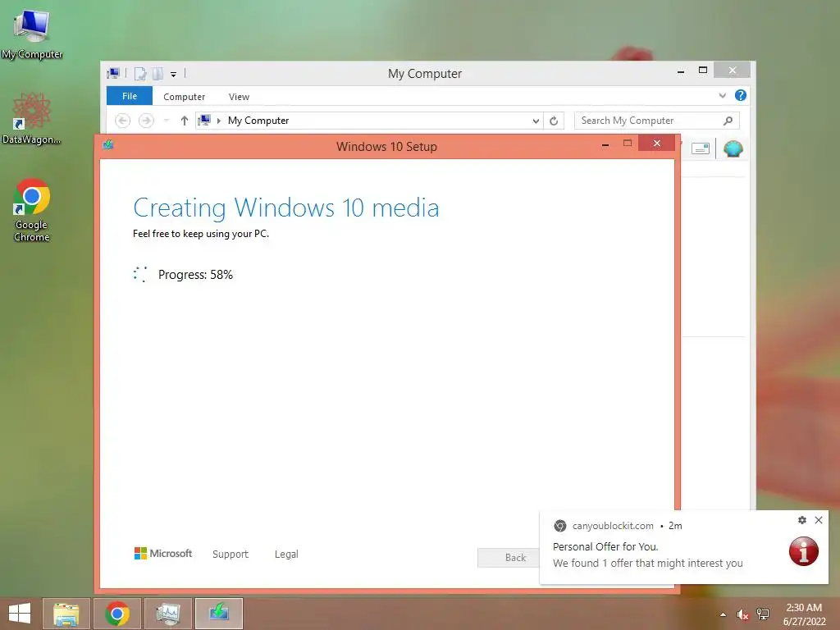
Task: Expand the explorer ribbon chevron
Action: pos(722,95)
